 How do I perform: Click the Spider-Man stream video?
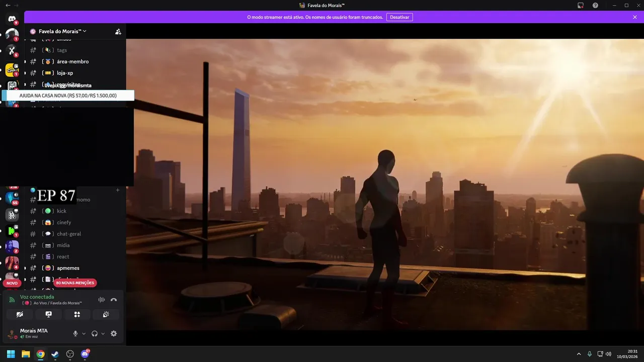[x=385, y=184]
